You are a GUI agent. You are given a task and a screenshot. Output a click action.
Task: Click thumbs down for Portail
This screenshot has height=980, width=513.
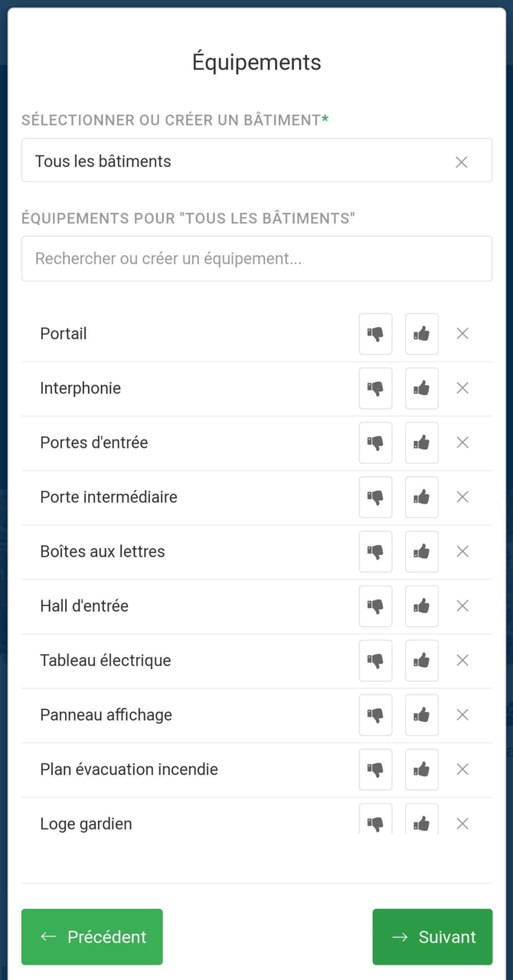(x=375, y=334)
